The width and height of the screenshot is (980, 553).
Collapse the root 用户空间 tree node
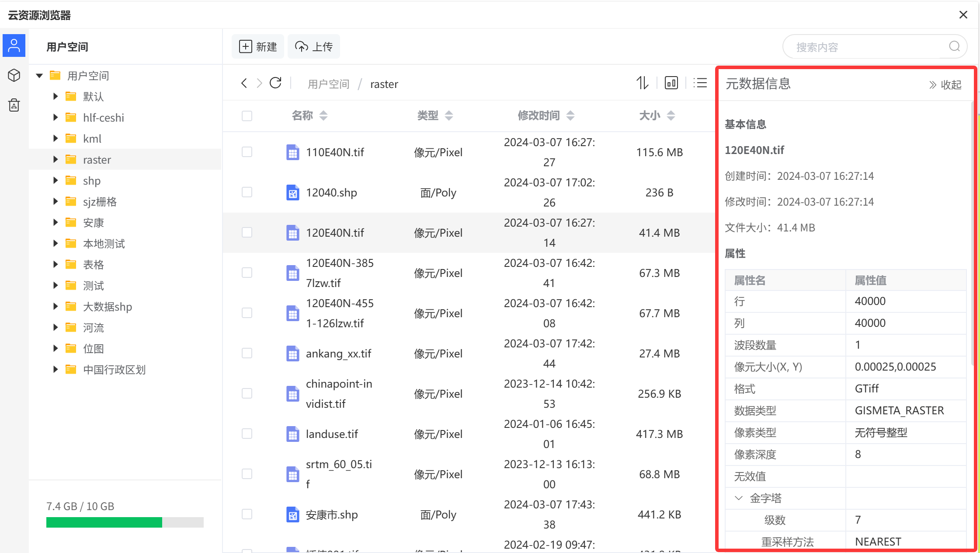(x=39, y=76)
